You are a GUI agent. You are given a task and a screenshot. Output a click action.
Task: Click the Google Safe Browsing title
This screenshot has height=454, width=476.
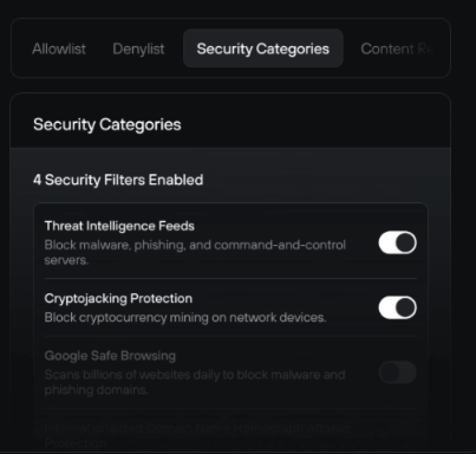[x=110, y=356]
